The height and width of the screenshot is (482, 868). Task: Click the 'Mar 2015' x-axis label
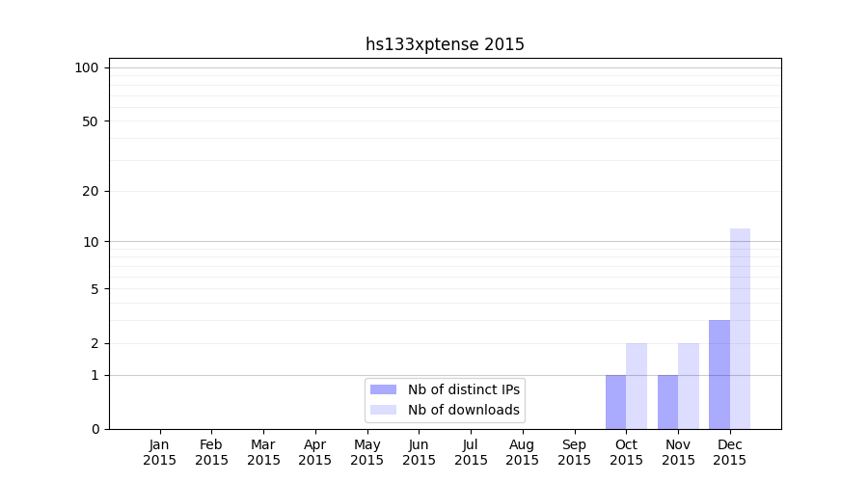point(263,452)
